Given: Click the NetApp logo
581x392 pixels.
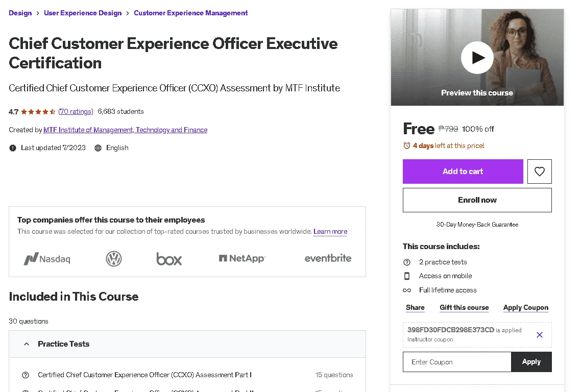Looking at the screenshot, I should tap(243, 258).
